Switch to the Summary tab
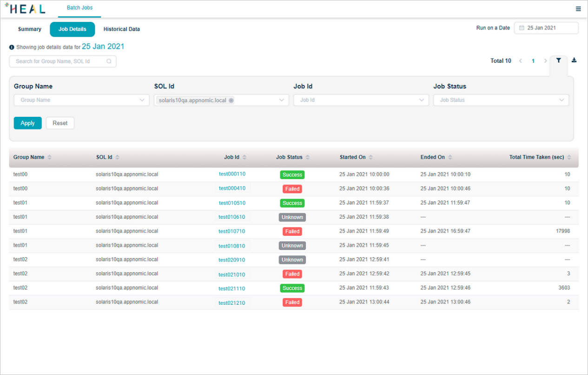Image resolution: width=588 pixels, height=375 pixels. tap(30, 29)
